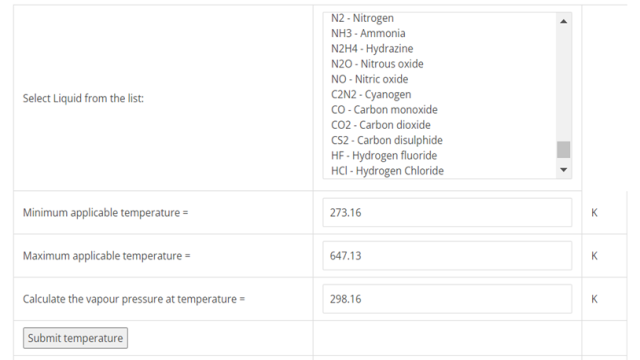Viewport: 640px width, 360px height.
Task: Click the vapour pressure temperature input
Action: (x=447, y=299)
